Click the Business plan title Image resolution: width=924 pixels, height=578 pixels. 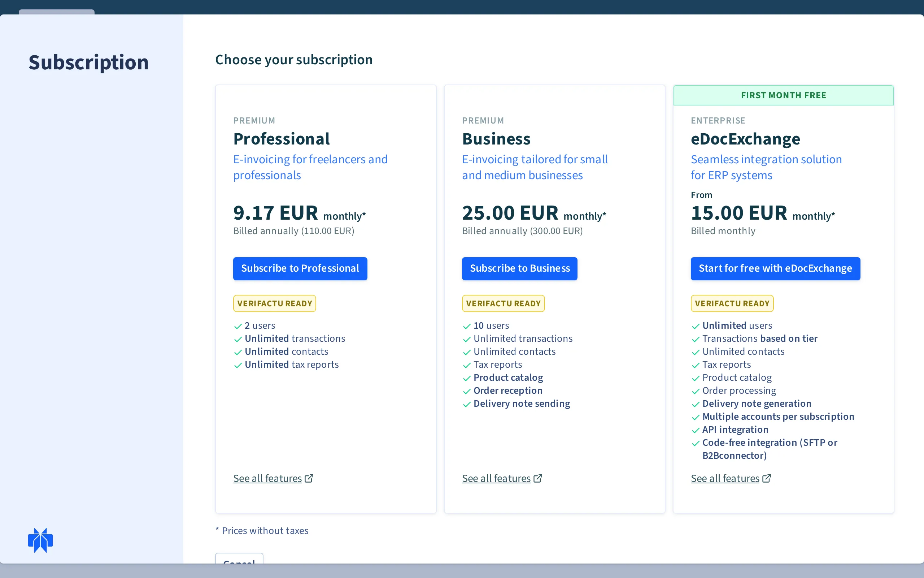[x=496, y=139]
